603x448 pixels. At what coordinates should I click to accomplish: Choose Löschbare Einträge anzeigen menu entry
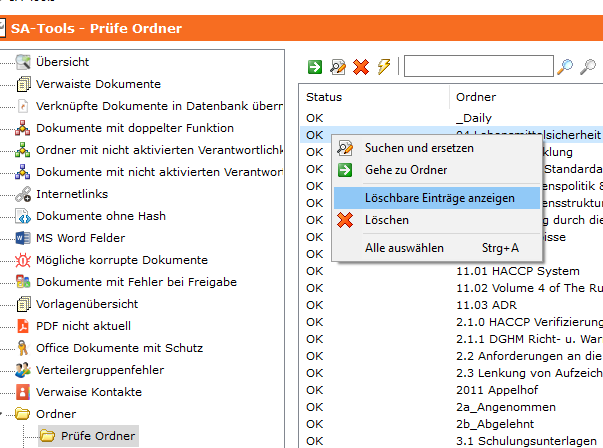coord(437,198)
